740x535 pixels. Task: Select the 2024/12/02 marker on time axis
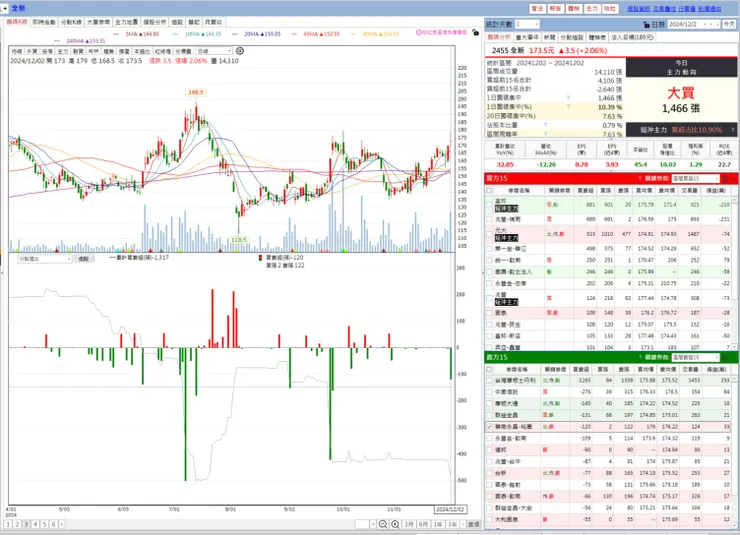coord(451,510)
